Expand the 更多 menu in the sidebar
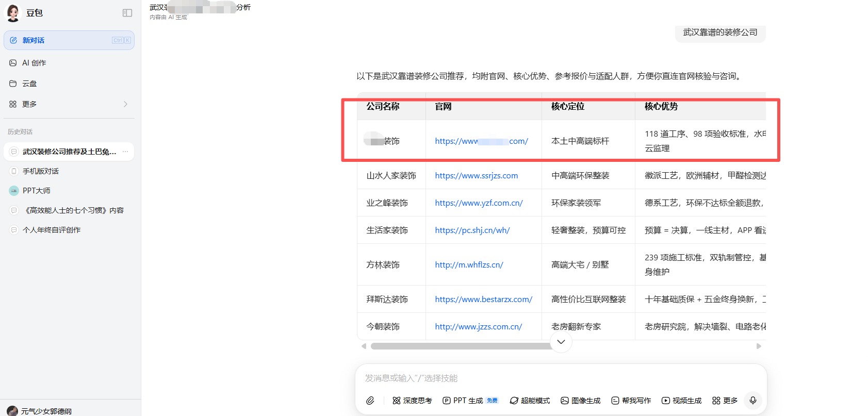This screenshot has width=868, height=416. tap(69, 104)
